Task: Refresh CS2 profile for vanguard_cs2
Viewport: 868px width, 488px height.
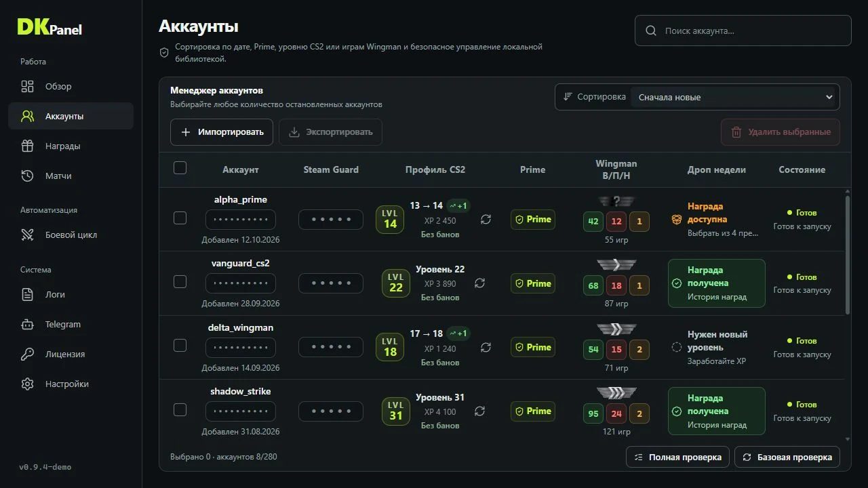Action: click(479, 283)
